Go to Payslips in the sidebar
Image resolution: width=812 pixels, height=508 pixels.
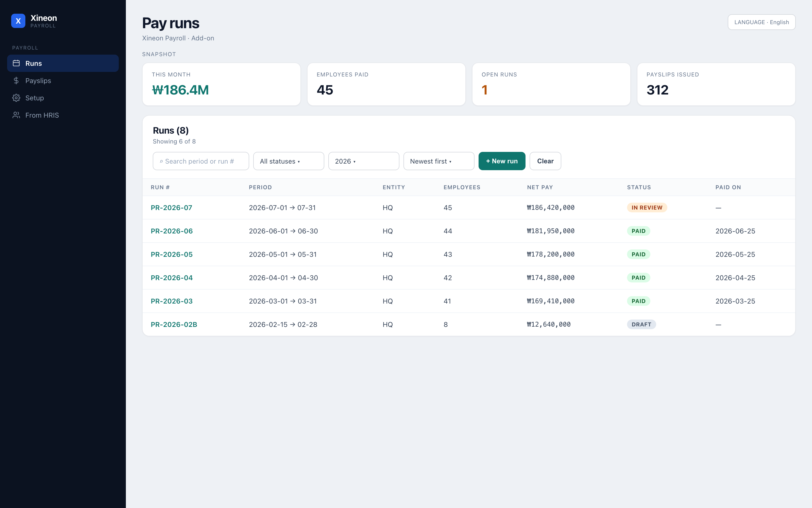[x=63, y=81]
